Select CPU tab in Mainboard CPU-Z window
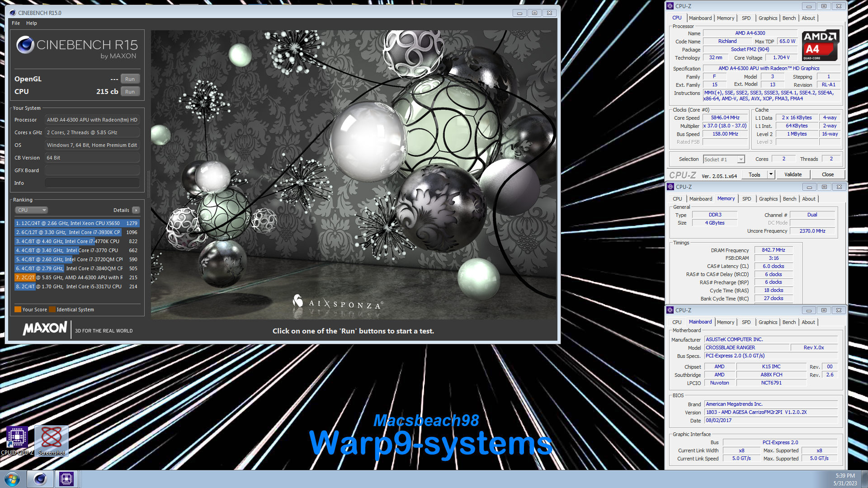The height and width of the screenshot is (488, 868). coord(677,322)
